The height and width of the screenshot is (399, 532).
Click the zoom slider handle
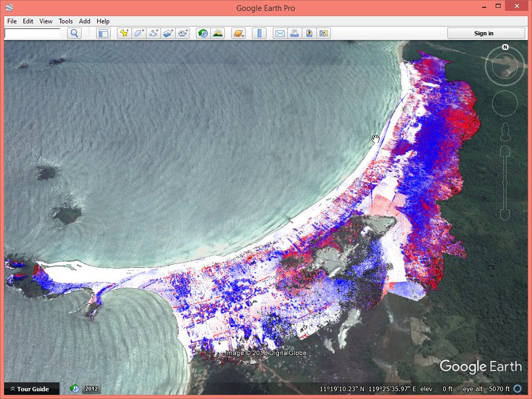coord(505,183)
